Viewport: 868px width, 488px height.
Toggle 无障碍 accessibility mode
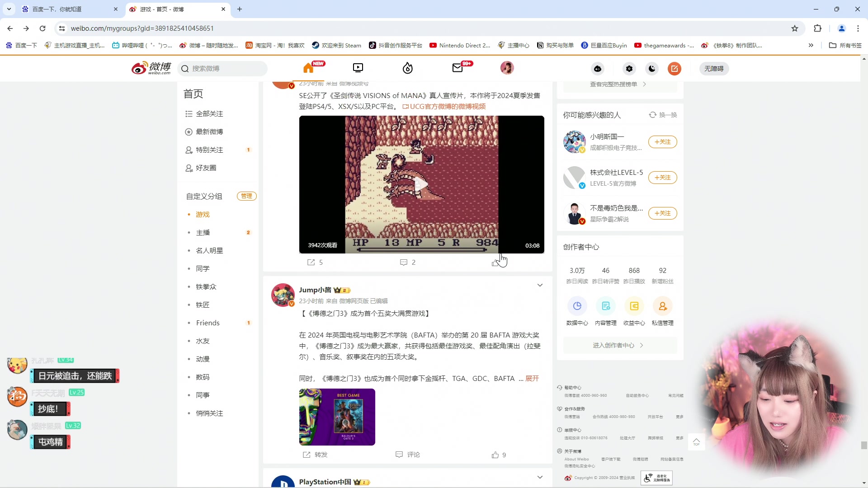click(x=714, y=69)
